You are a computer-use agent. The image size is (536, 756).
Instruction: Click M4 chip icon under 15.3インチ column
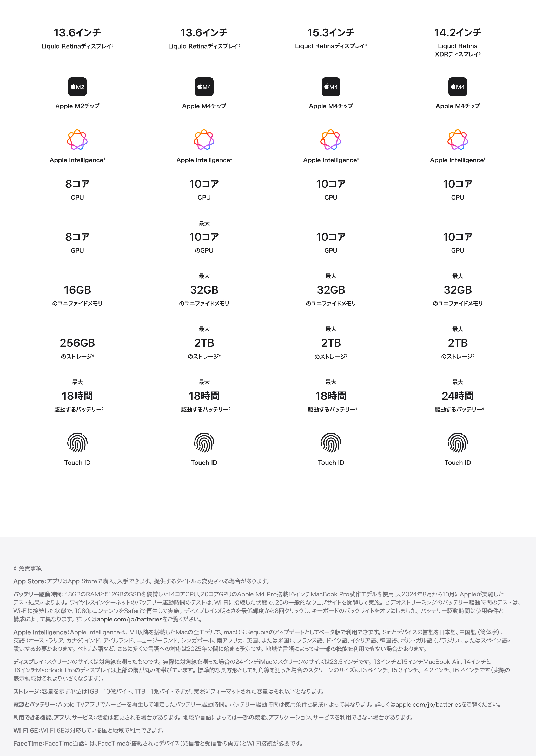click(331, 87)
